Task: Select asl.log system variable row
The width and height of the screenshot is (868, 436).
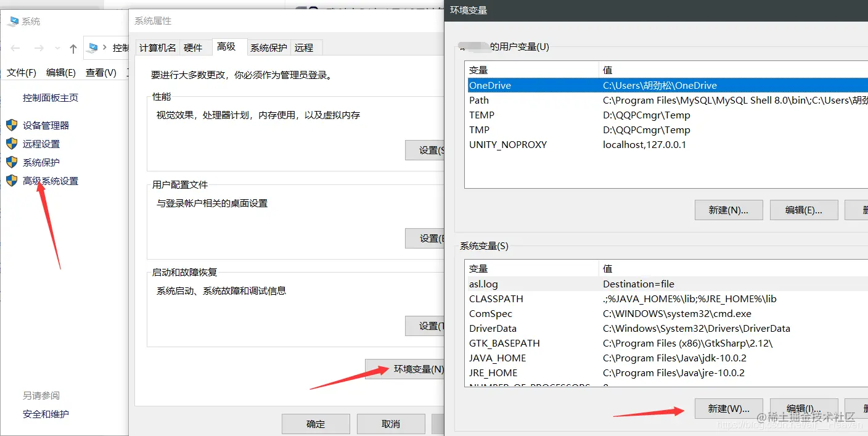Action: (667, 284)
